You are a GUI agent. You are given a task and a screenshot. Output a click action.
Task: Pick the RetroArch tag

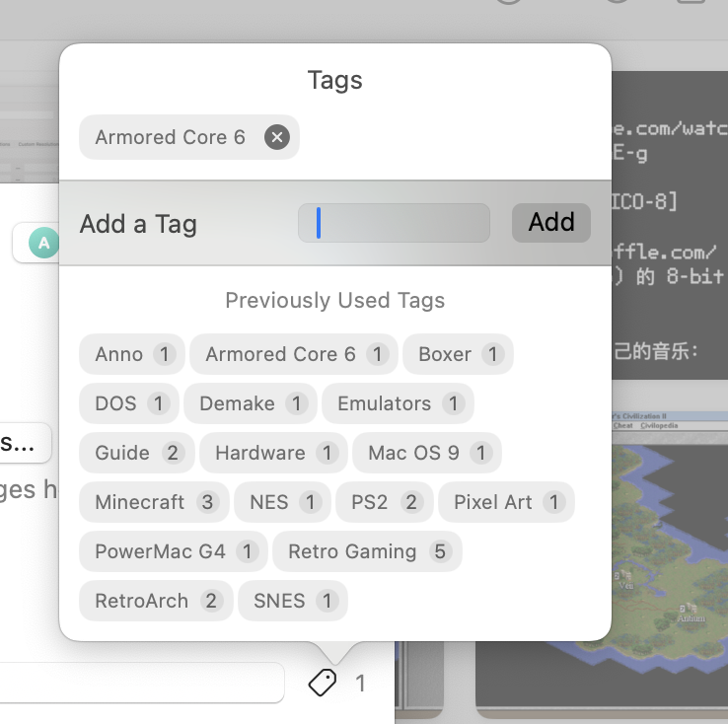pyautogui.click(x=156, y=601)
